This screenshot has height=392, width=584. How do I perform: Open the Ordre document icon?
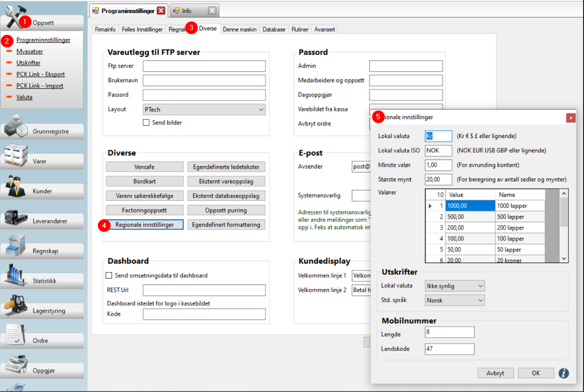(16, 335)
